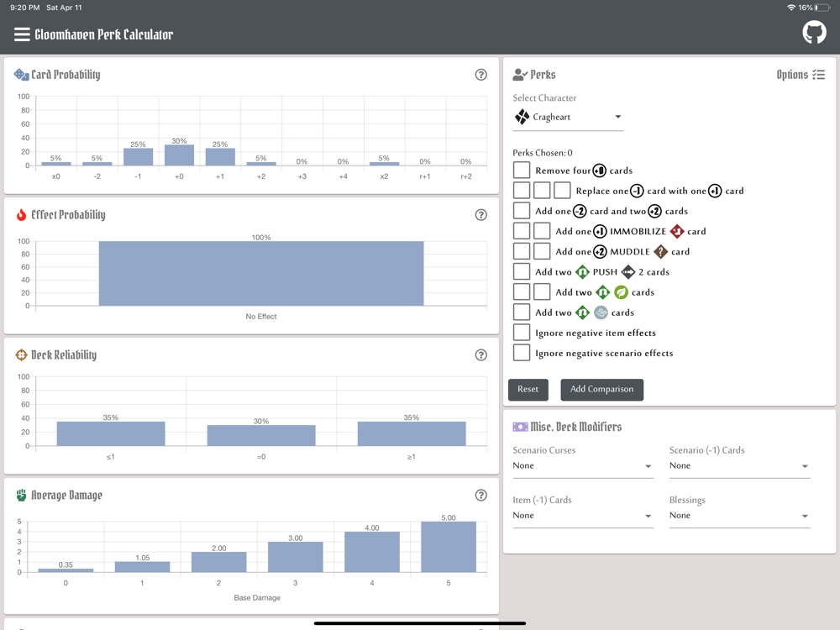Viewport: 840px width, 630px height.
Task: Click the 'Perks Chosen: 0' text
Action: (x=542, y=153)
